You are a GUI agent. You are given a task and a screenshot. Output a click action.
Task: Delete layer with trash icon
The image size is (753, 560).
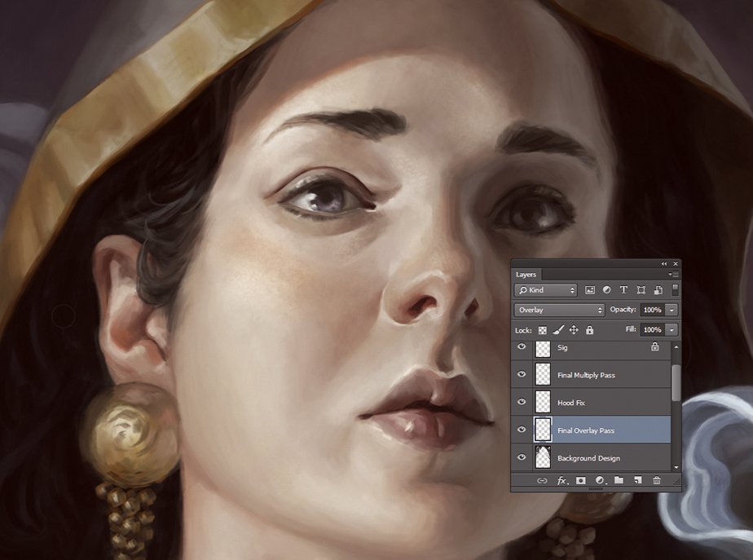(x=657, y=480)
